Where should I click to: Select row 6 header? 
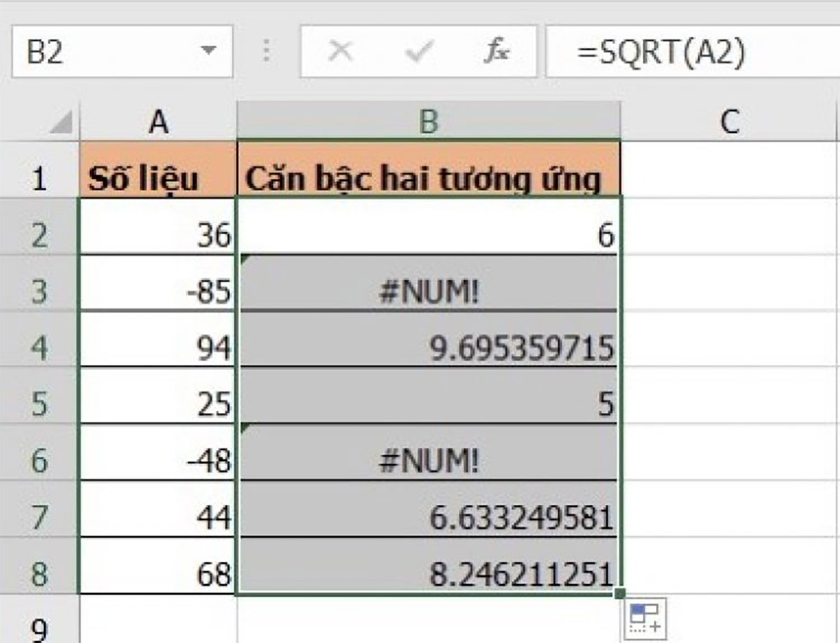click(39, 453)
